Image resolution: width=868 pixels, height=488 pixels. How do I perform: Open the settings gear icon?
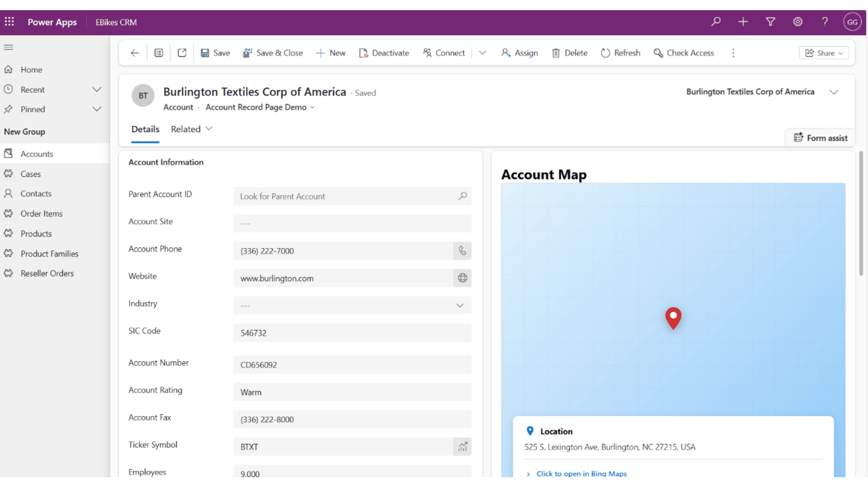(797, 22)
